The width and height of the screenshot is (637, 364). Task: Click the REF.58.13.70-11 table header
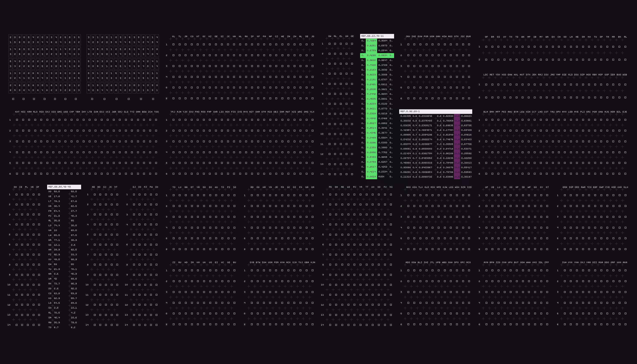[377, 36]
